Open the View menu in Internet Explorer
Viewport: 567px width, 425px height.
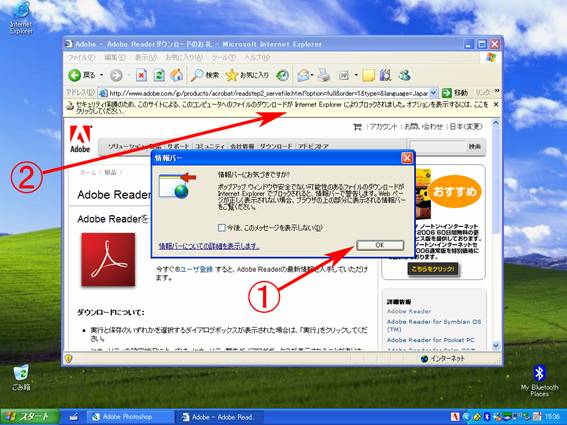(146, 58)
